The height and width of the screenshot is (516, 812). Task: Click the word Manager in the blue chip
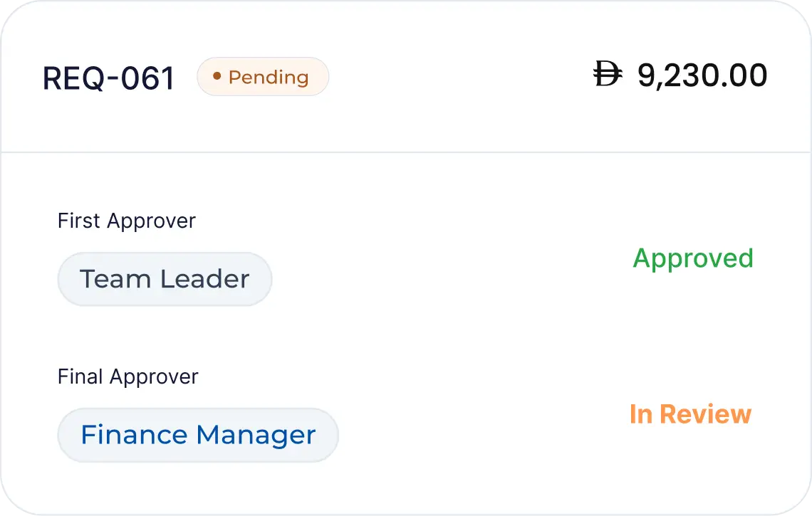point(256,434)
